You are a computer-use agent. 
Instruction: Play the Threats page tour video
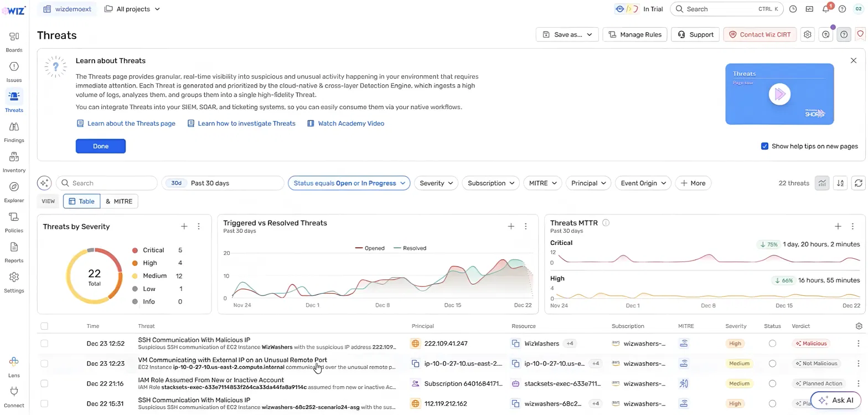(779, 94)
